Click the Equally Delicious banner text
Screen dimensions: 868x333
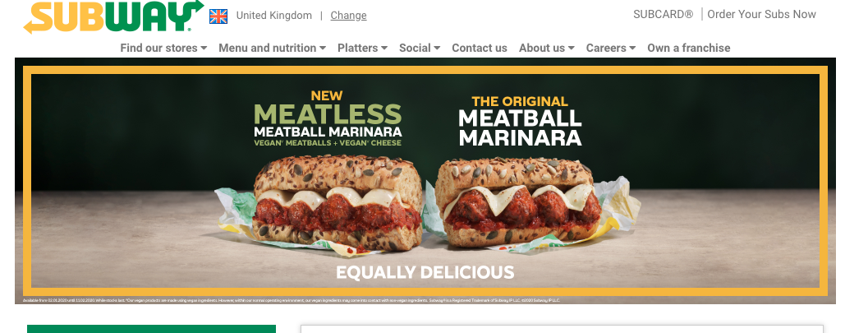click(x=425, y=273)
